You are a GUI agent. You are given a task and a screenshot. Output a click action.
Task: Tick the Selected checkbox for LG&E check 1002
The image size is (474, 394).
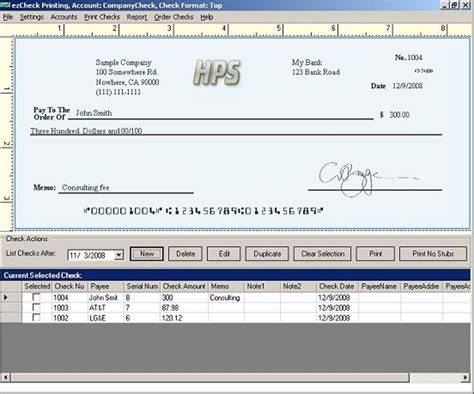point(36,318)
